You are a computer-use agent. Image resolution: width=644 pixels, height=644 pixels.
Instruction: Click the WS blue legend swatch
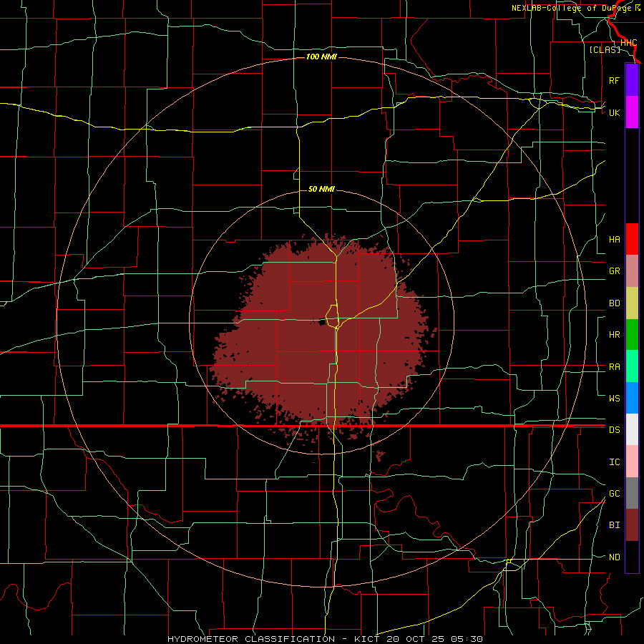[x=632, y=398]
